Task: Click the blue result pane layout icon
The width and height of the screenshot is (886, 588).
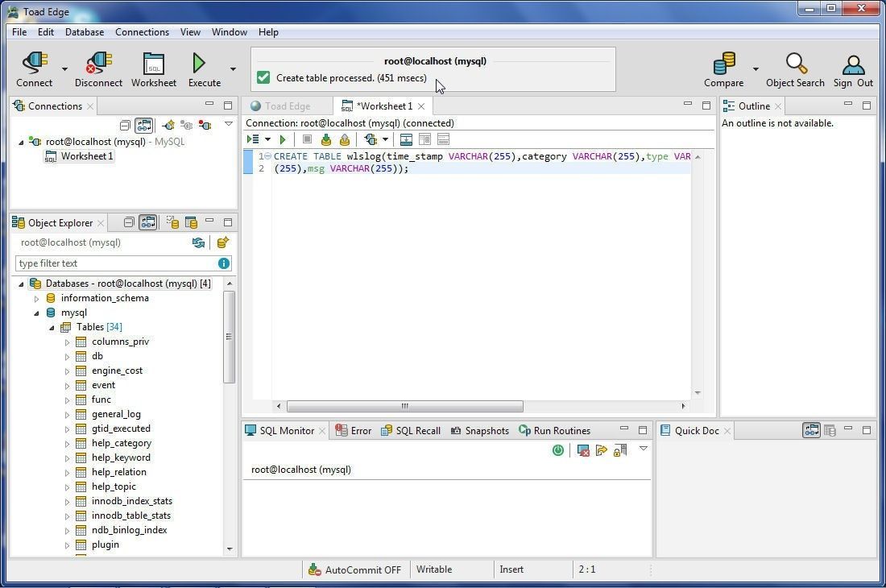Action: click(406, 139)
